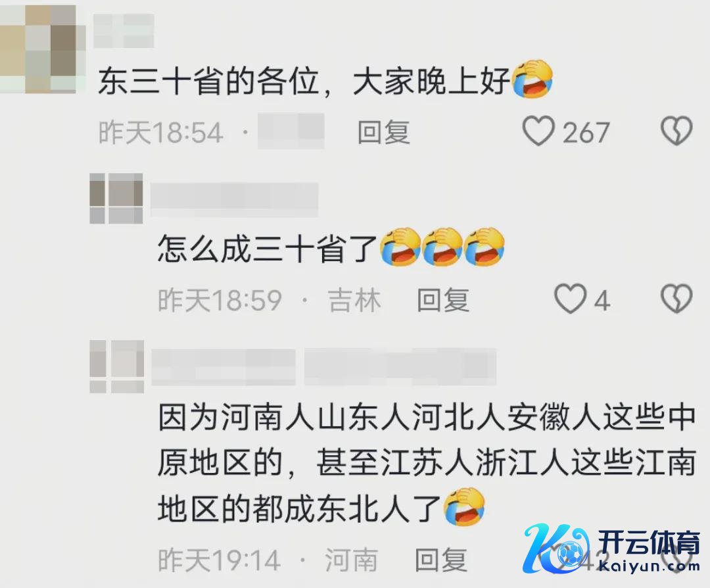Tap the comment text 东三十省的各位
Image resolution: width=710 pixels, height=588 pixels.
209,82
